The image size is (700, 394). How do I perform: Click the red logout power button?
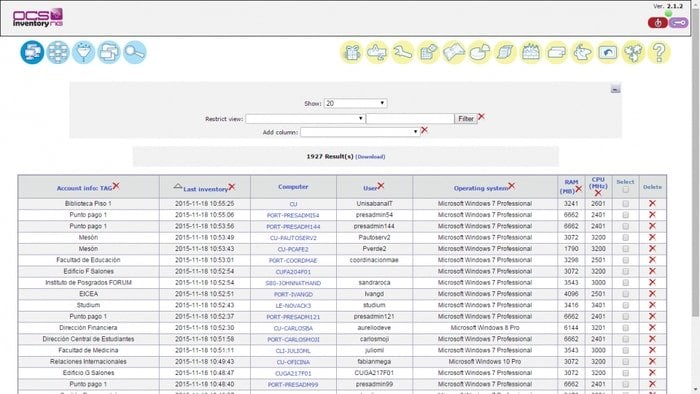[x=658, y=23]
